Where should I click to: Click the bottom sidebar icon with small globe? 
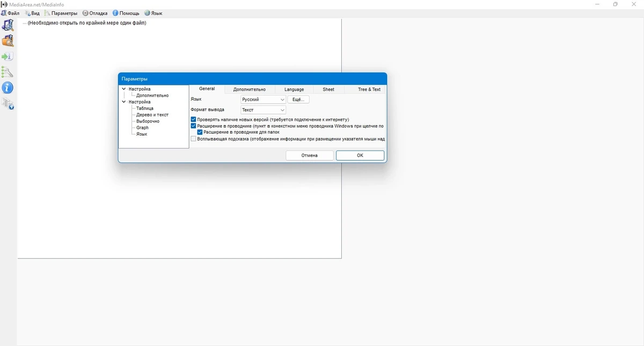8,104
